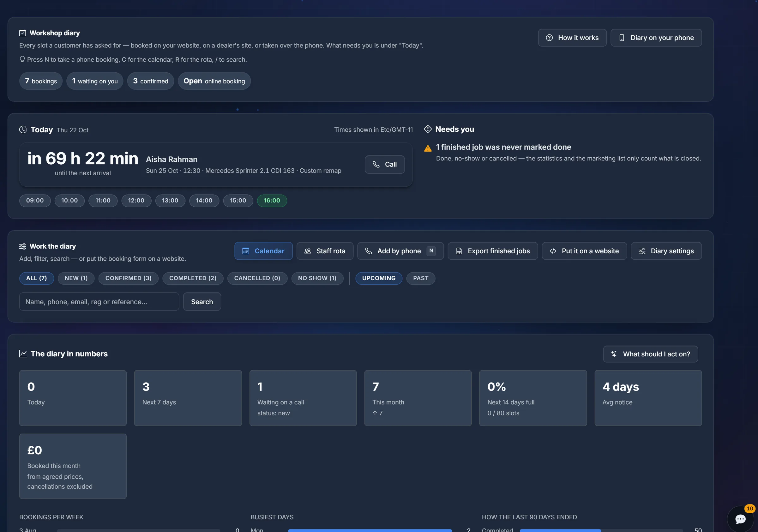This screenshot has width=758, height=532.
Task: Click What should I act on?
Action: coord(650,354)
